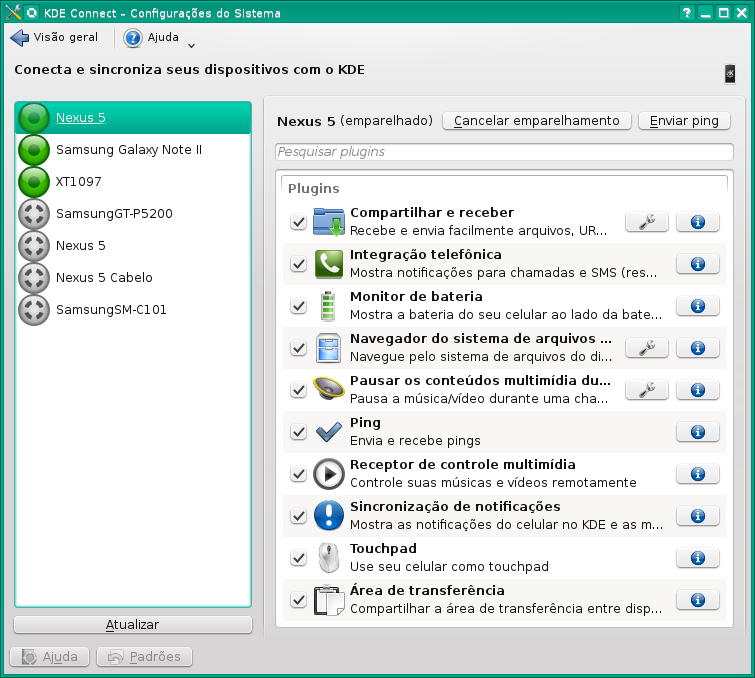The image size is (755, 678).
Task: Click the blue checkmark icon of Ping
Action: click(x=328, y=432)
